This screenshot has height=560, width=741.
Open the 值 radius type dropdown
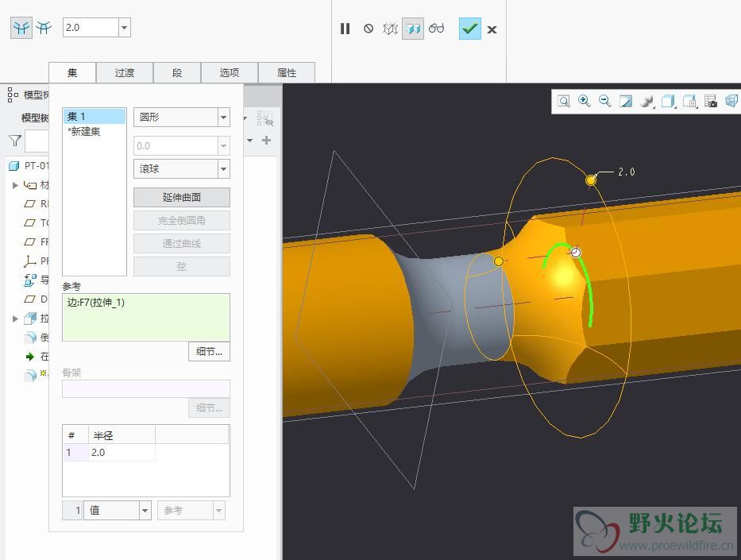tap(145, 511)
